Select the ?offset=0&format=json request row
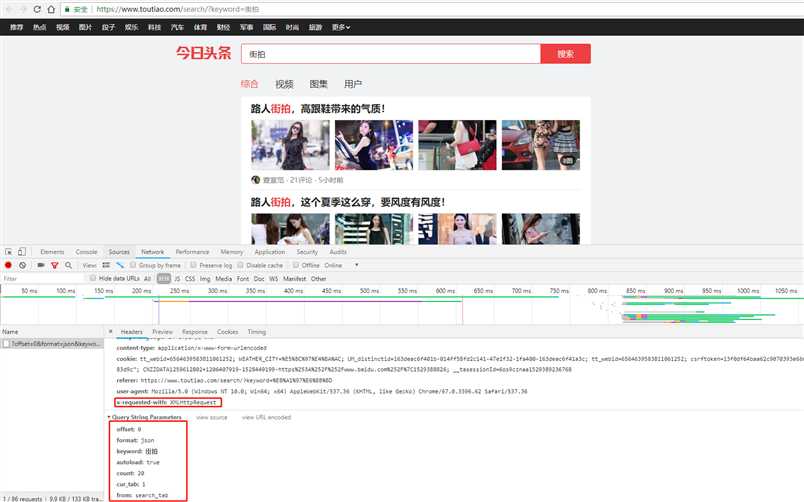This screenshot has width=804, height=502. coord(52,344)
